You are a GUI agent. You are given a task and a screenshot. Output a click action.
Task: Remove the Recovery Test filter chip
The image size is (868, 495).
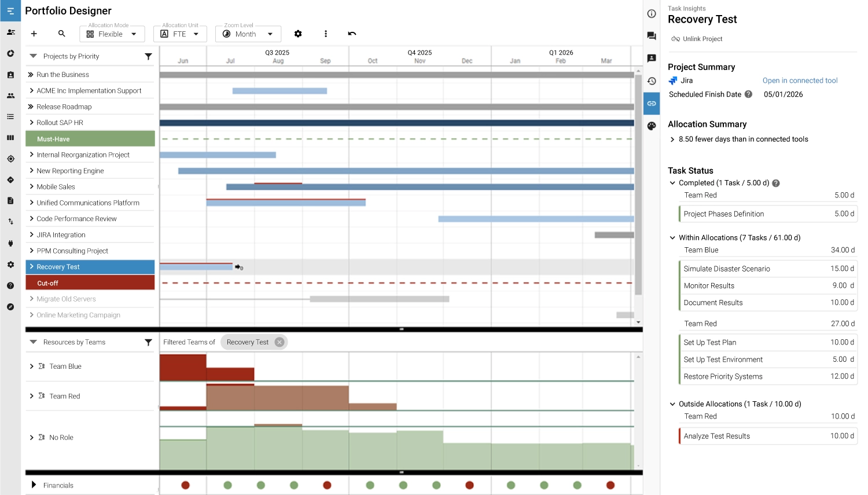(x=279, y=342)
